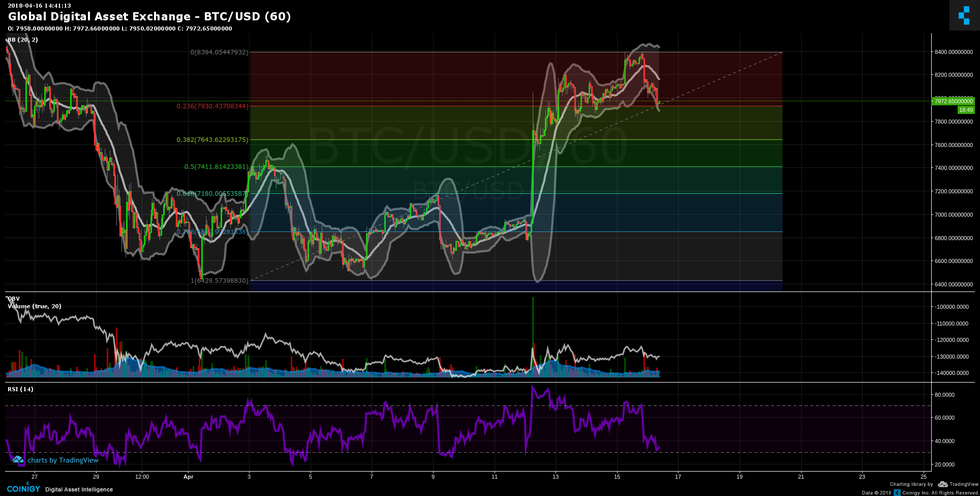This screenshot has width=980, height=496.
Task: Open the 'charts by TradingView' link
Action: point(63,460)
